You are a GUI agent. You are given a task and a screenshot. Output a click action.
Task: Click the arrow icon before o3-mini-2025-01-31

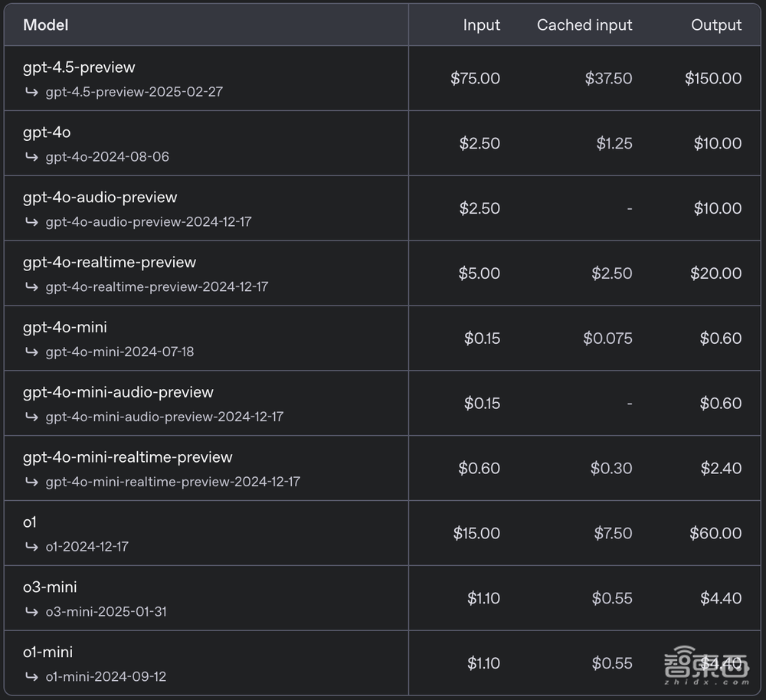[31, 612]
